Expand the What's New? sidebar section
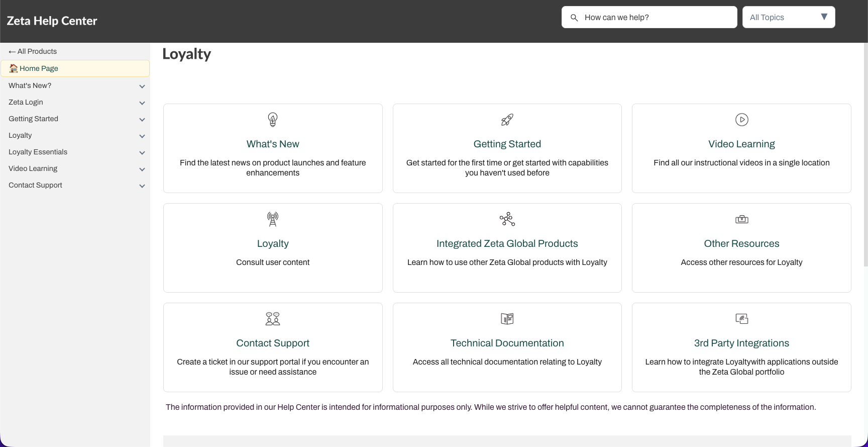 142,86
